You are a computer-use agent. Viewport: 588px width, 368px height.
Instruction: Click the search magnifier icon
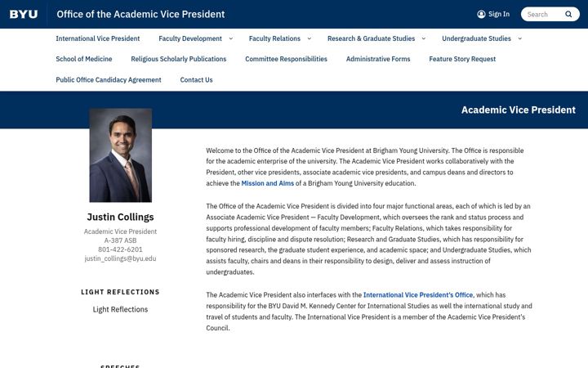[568, 14]
